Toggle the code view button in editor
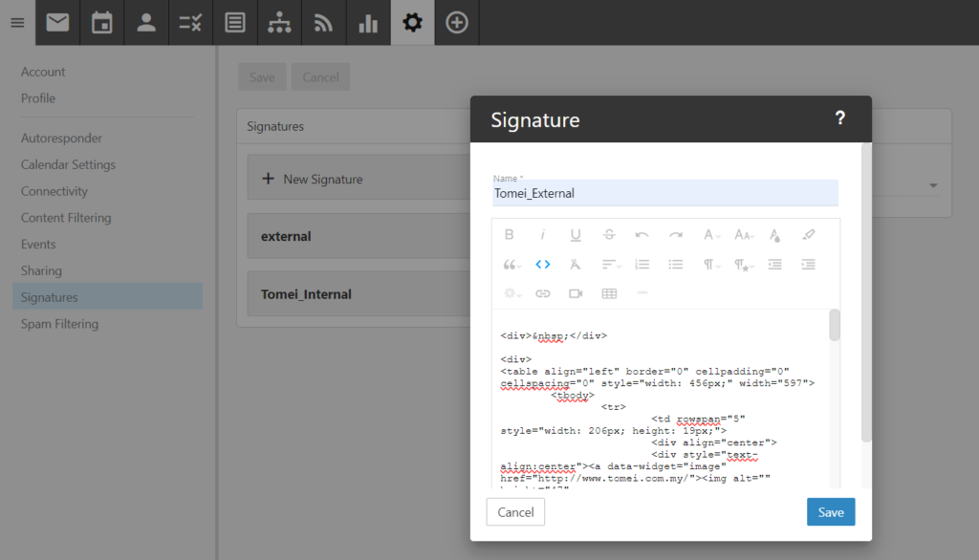 pos(543,265)
